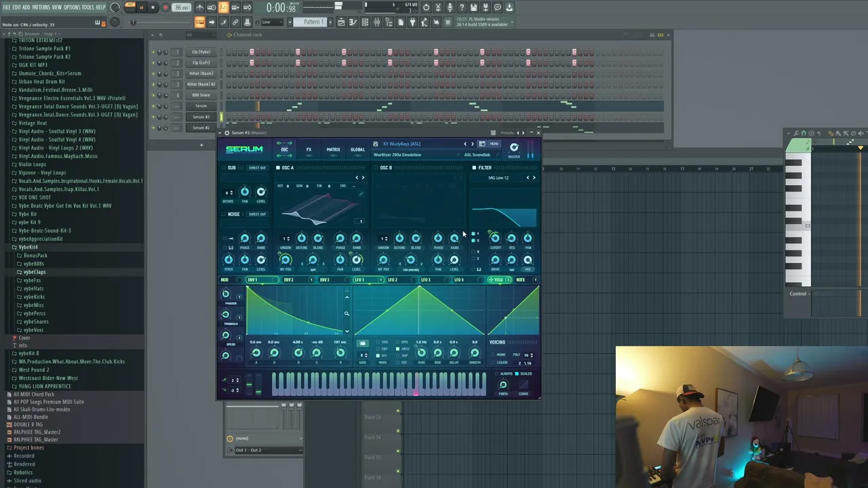Click the Filter Cutoff knob
Viewport: 868px width, 488px height.
click(x=494, y=239)
